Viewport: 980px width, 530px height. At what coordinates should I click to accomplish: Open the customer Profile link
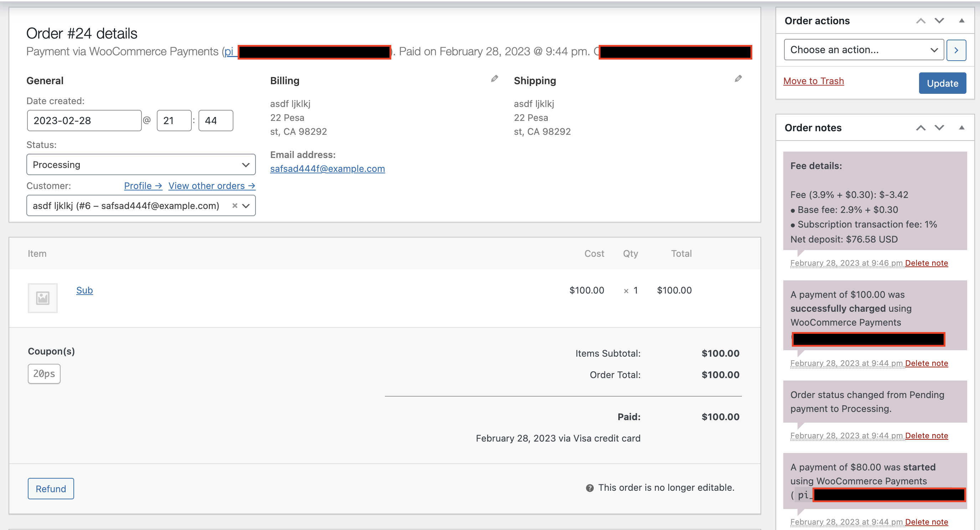(x=143, y=186)
